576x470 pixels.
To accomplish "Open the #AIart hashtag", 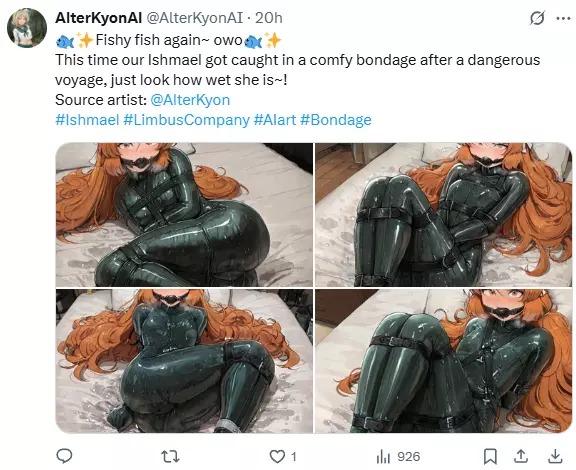I will 275,120.
